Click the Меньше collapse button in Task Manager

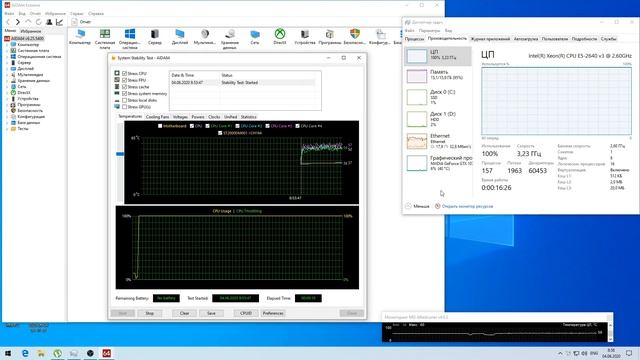click(417, 207)
